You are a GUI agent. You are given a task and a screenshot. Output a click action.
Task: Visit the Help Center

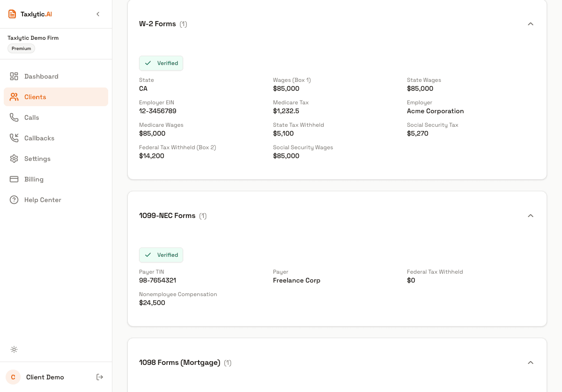[43, 200]
